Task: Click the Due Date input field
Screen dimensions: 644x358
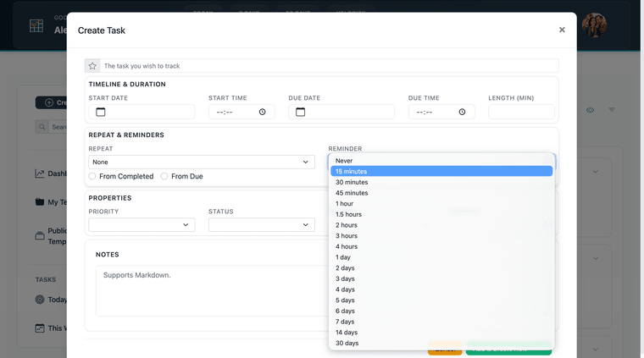Action: pyautogui.click(x=341, y=112)
